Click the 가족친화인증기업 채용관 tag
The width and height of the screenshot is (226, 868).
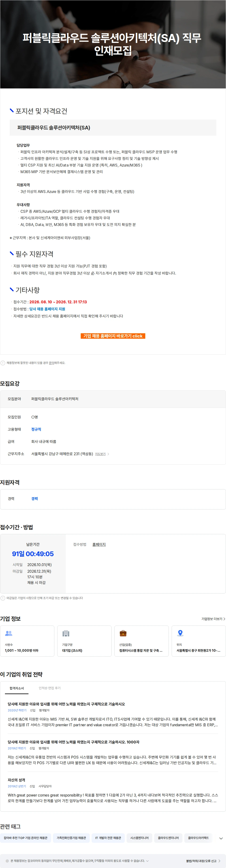click(x=71, y=838)
